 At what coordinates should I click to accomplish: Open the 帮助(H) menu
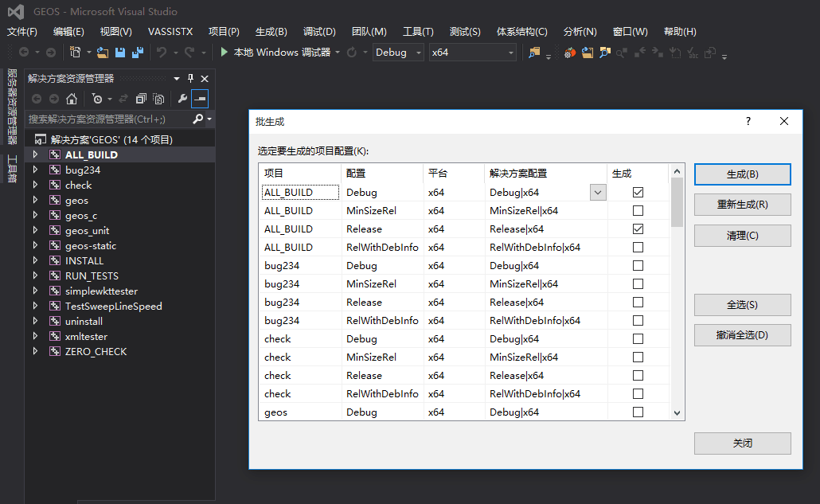click(x=680, y=32)
